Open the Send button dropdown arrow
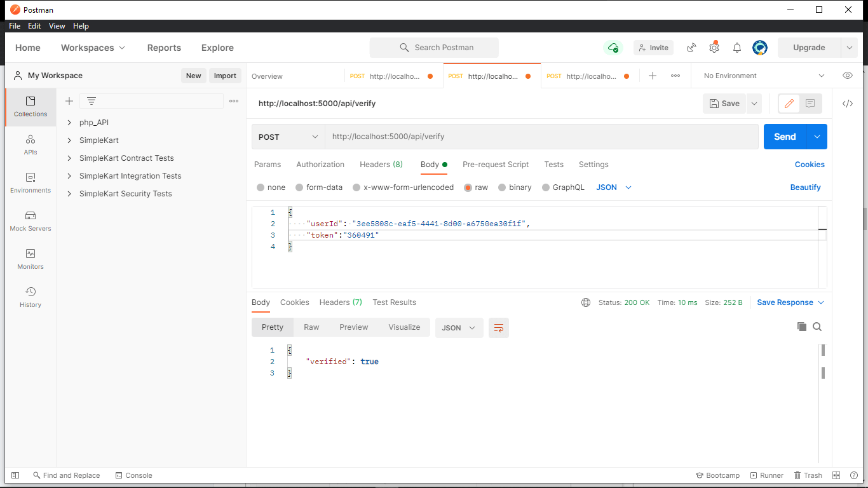The image size is (868, 488). [817, 137]
